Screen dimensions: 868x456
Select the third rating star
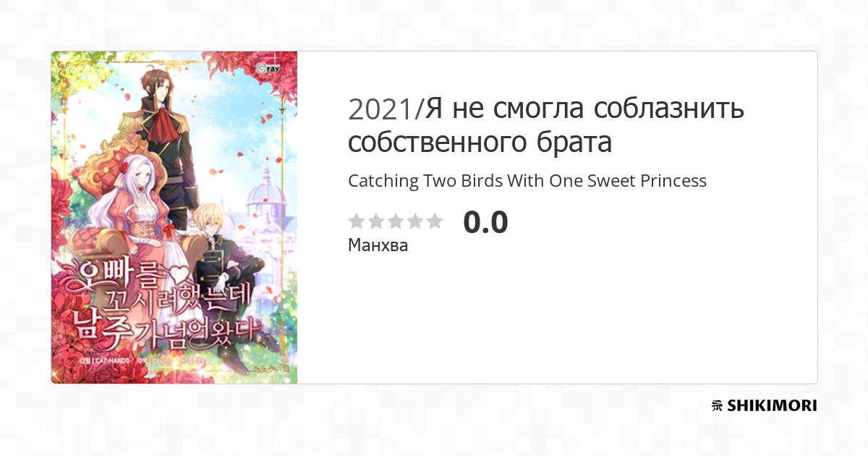(395, 221)
